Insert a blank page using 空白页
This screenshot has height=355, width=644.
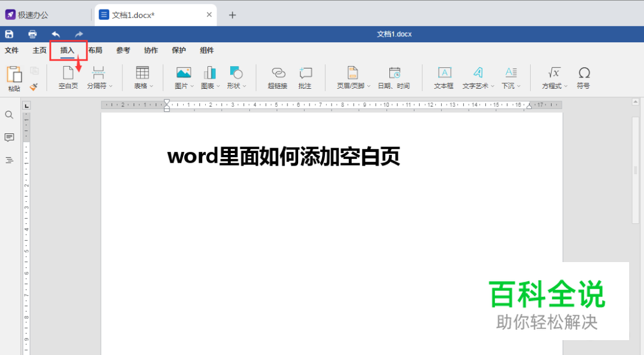pos(68,77)
